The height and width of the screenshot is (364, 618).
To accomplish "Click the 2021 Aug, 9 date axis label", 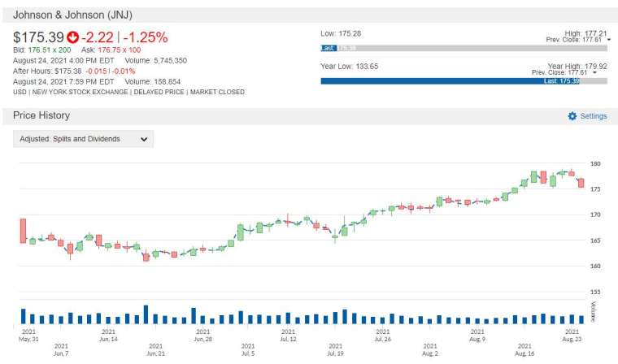I will [x=477, y=336].
